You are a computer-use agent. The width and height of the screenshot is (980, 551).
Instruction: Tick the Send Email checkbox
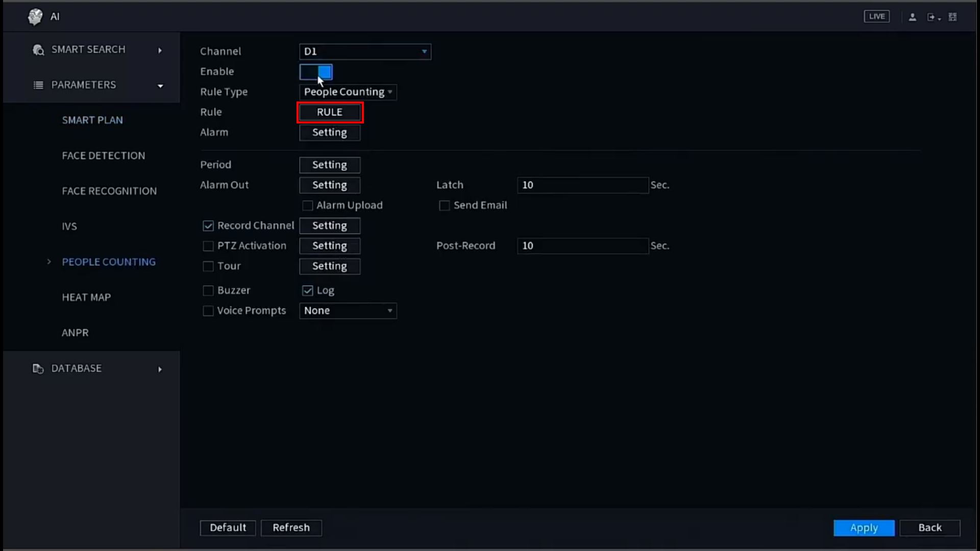click(444, 206)
